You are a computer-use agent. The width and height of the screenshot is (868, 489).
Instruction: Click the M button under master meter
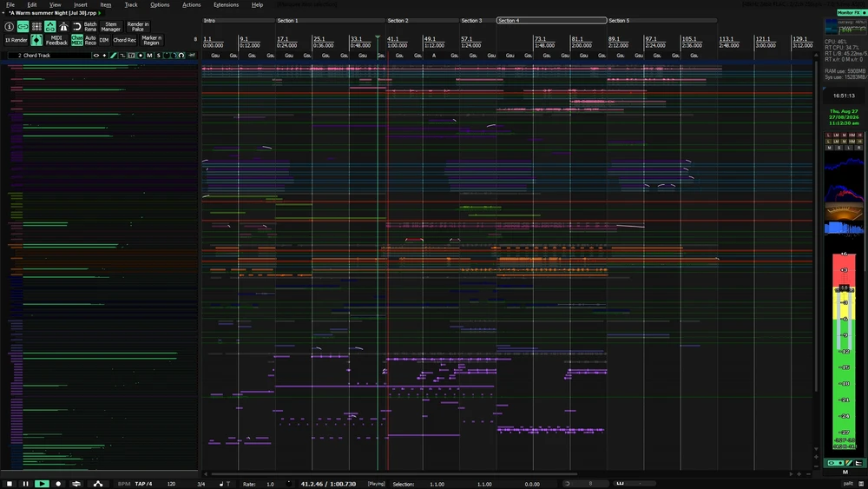coord(845,472)
